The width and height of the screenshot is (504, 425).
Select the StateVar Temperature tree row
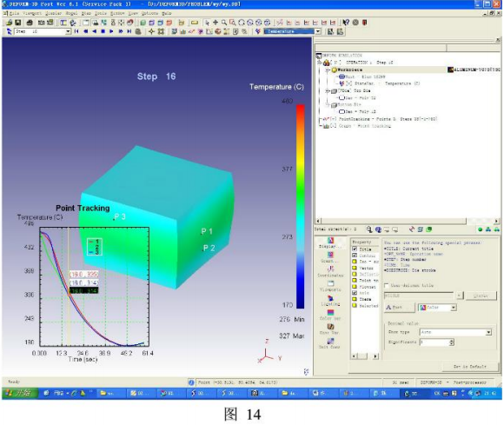click(x=380, y=83)
